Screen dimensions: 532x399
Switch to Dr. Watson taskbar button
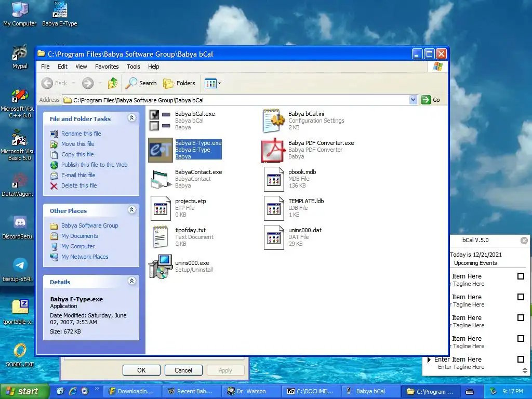coord(251,391)
